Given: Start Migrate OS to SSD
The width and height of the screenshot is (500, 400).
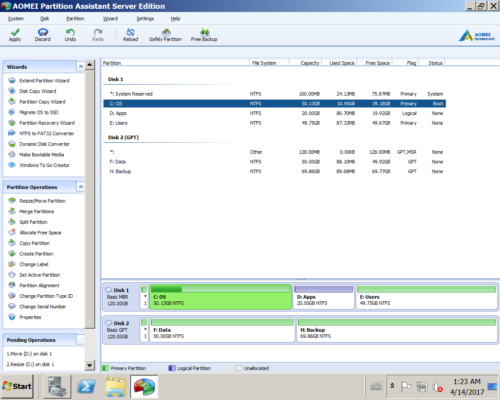Looking at the screenshot, I should (34, 112).
